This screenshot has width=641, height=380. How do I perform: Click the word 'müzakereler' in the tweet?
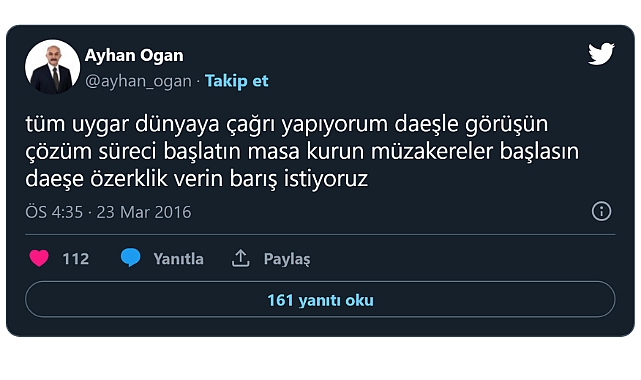(x=432, y=151)
